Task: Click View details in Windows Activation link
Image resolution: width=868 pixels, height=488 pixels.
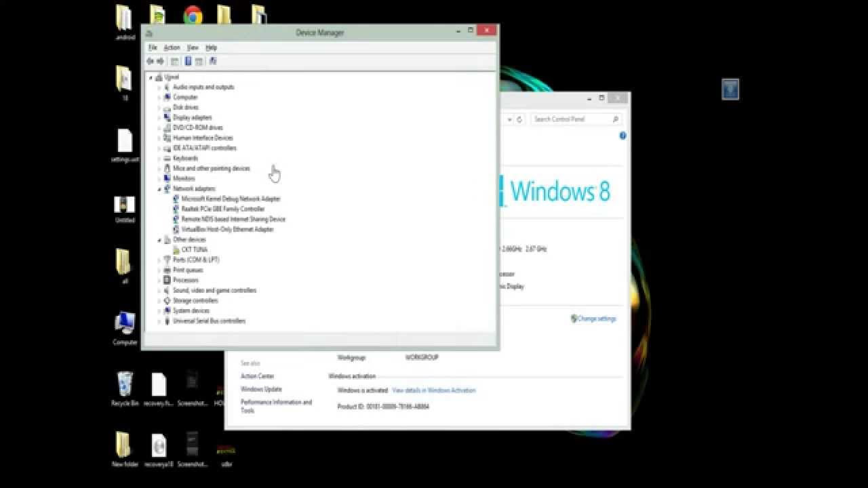Action: coord(434,390)
